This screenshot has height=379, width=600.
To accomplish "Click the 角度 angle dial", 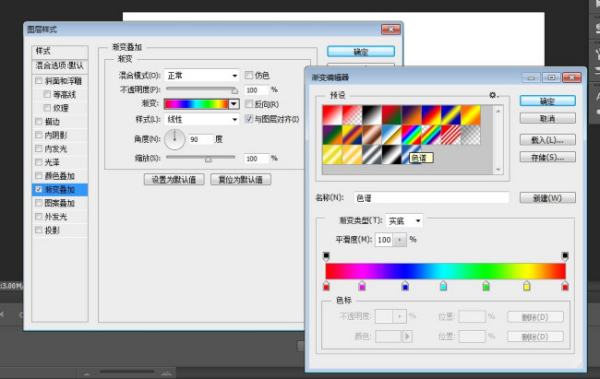I will (174, 139).
